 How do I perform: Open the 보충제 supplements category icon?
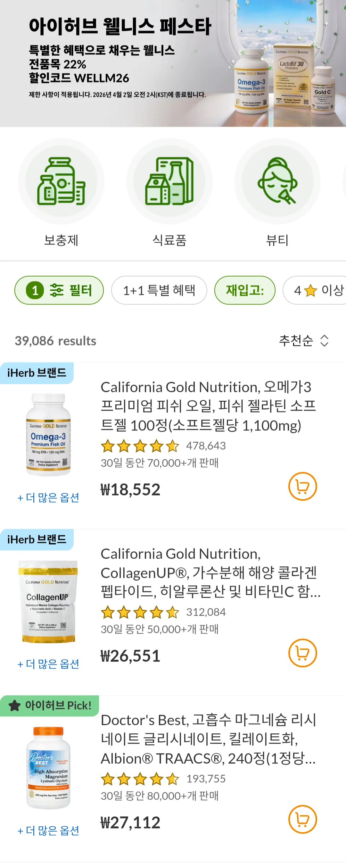click(61, 182)
